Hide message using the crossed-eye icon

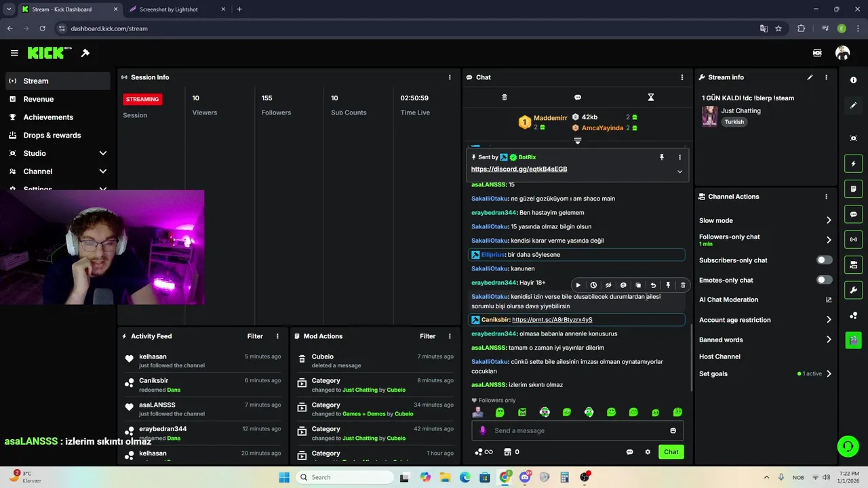tap(608, 285)
